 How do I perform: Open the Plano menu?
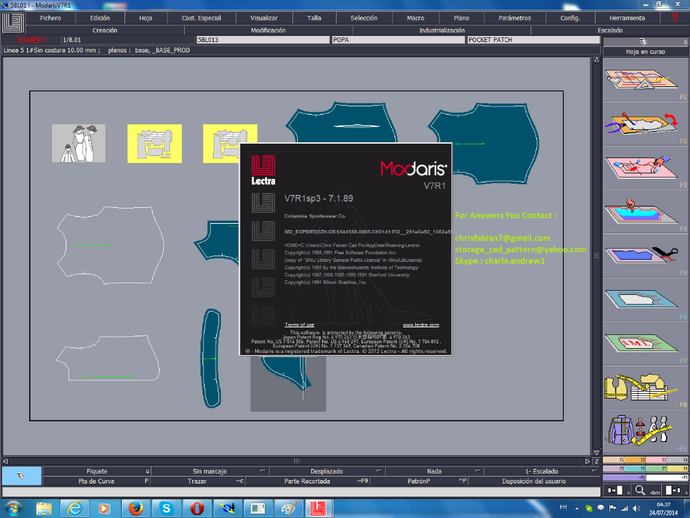(461, 18)
